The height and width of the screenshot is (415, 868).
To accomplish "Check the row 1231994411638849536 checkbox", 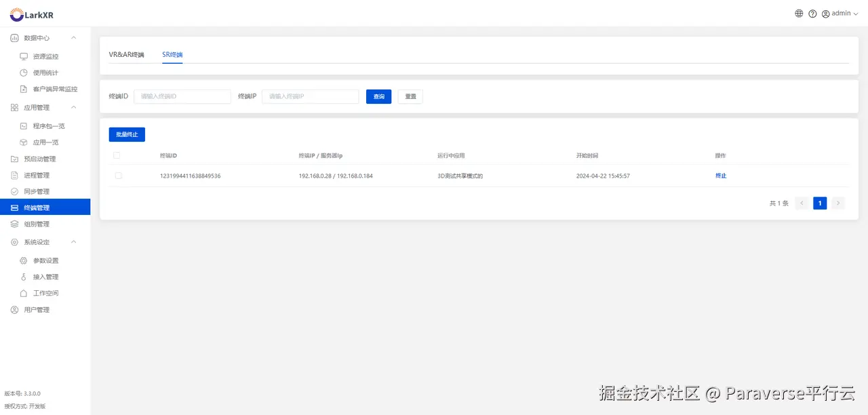I will [119, 176].
